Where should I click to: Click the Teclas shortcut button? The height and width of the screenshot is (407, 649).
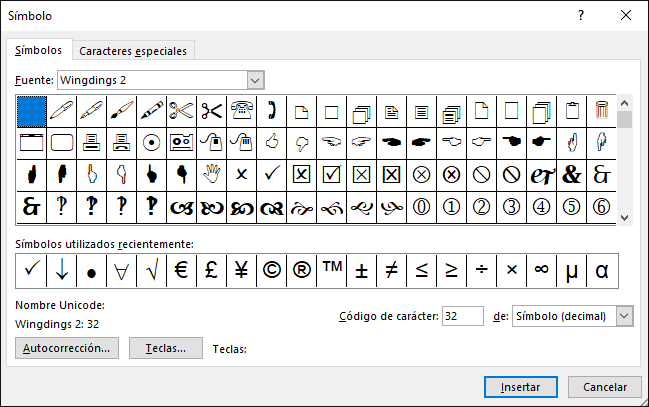[x=166, y=348]
